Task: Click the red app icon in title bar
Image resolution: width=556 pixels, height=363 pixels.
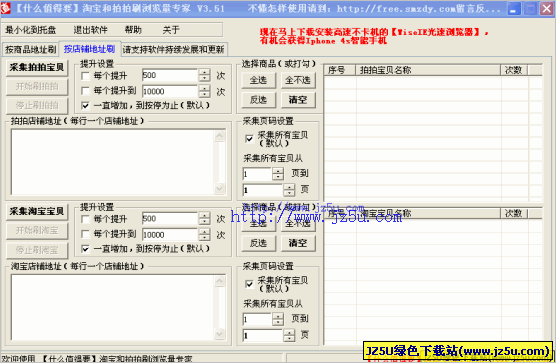Action: coord(6,8)
